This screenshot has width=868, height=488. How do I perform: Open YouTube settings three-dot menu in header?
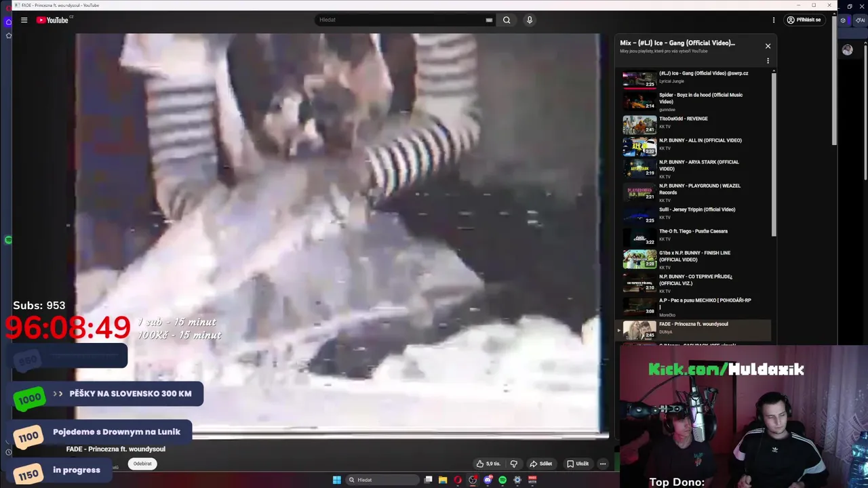click(x=774, y=20)
